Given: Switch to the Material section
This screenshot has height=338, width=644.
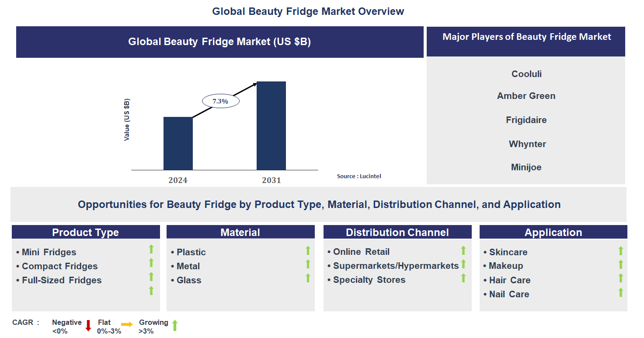Looking at the screenshot, I should tap(240, 232).
